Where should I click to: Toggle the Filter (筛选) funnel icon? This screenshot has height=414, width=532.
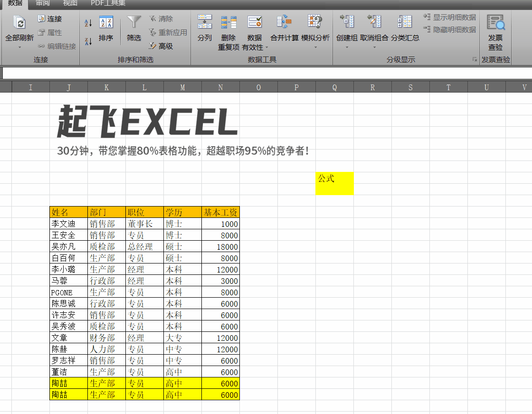click(x=133, y=23)
